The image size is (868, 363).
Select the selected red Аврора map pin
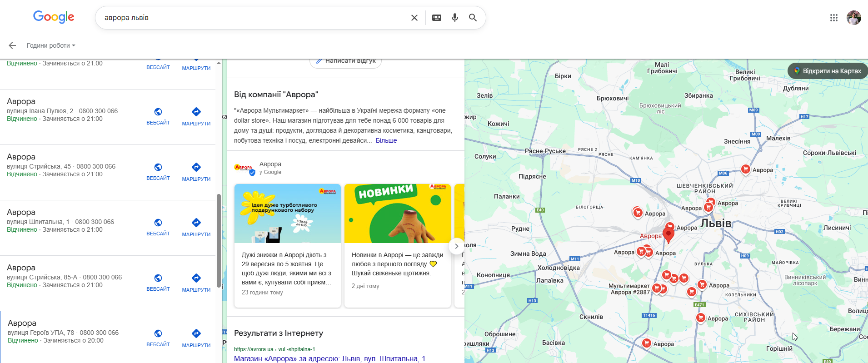click(x=668, y=235)
